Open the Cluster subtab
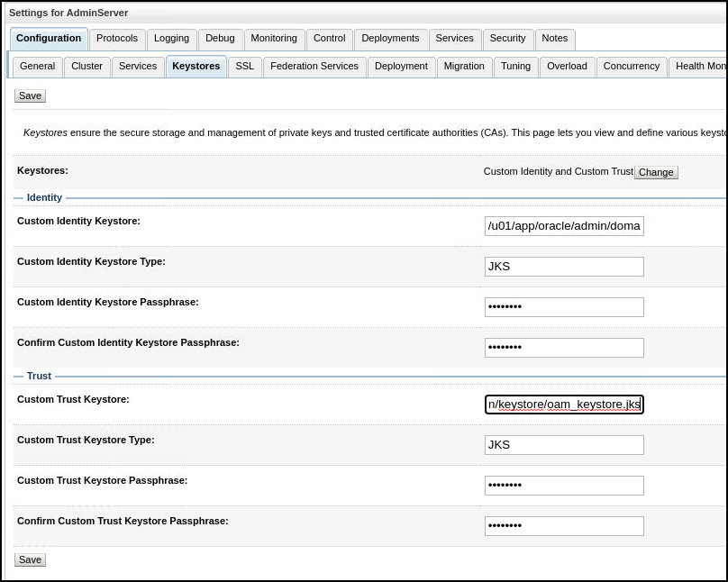728x582 pixels. click(86, 66)
